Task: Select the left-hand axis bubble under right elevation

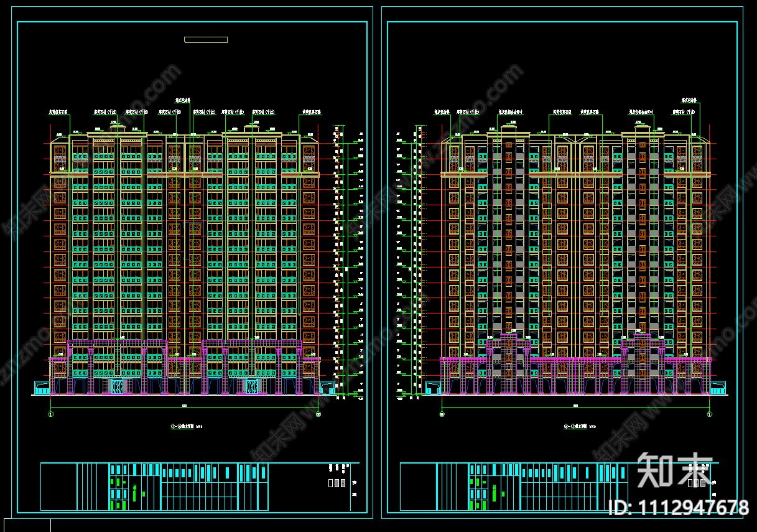Action: click(x=442, y=414)
